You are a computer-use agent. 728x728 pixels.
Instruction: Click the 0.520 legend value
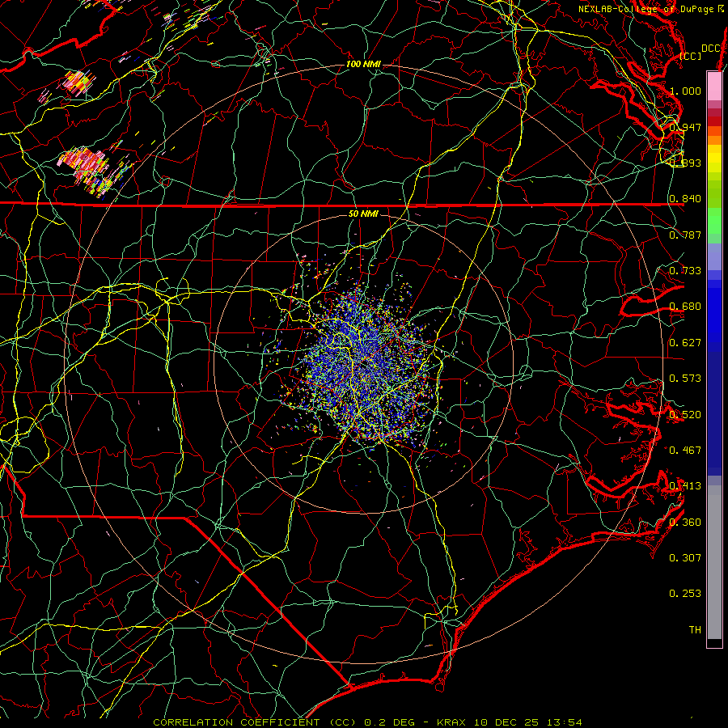pos(685,415)
